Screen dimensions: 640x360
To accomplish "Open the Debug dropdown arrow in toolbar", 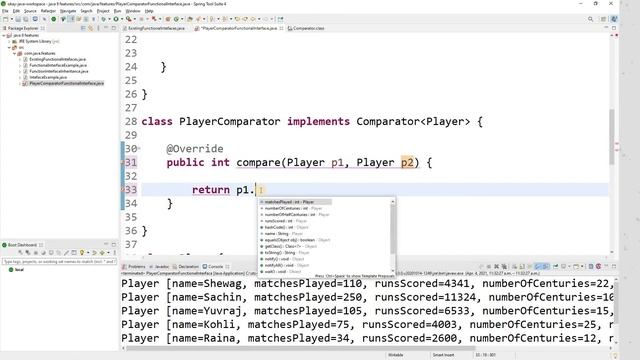I will point(109,19).
